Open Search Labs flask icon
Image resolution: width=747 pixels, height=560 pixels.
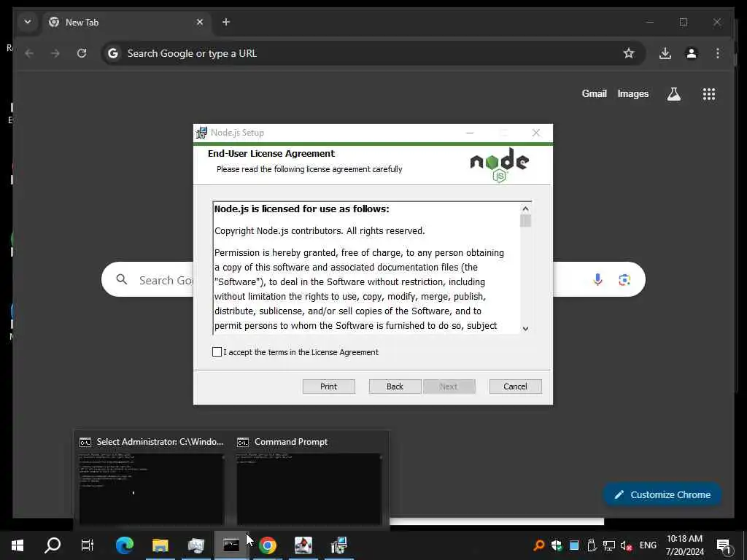pyautogui.click(x=673, y=94)
